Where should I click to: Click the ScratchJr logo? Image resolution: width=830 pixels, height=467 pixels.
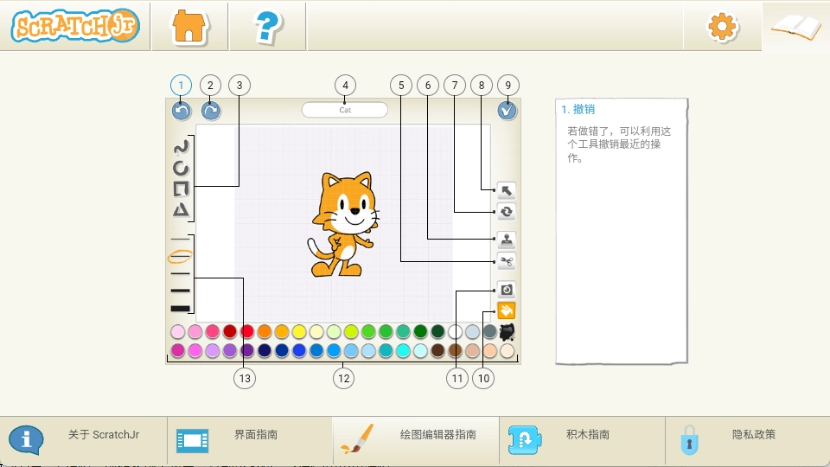(76, 27)
